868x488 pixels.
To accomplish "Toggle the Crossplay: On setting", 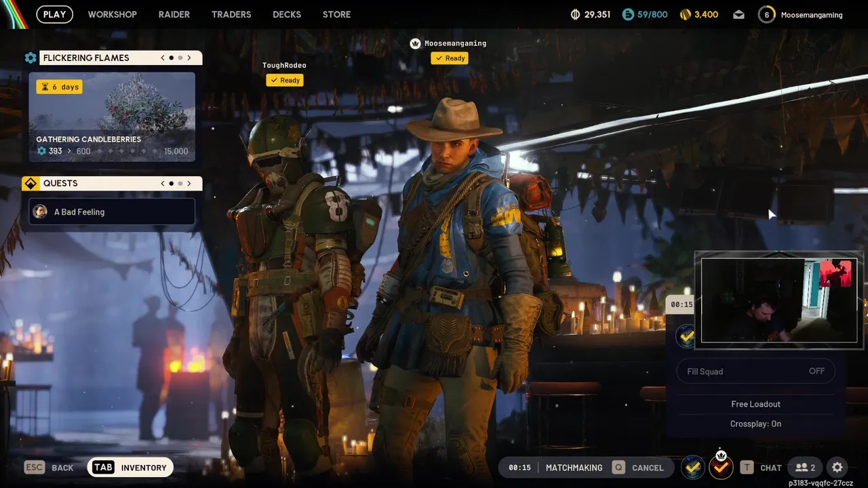I will (755, 424).
